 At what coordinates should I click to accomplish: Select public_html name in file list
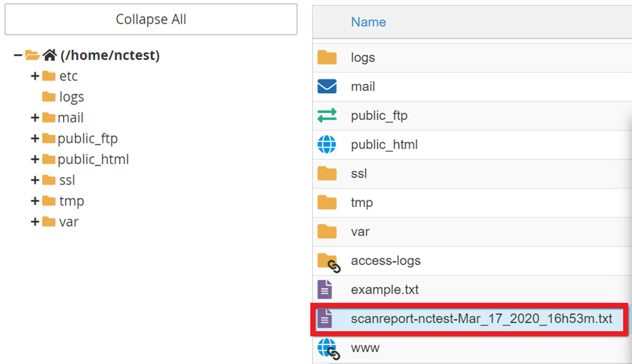tap(384, 144)
